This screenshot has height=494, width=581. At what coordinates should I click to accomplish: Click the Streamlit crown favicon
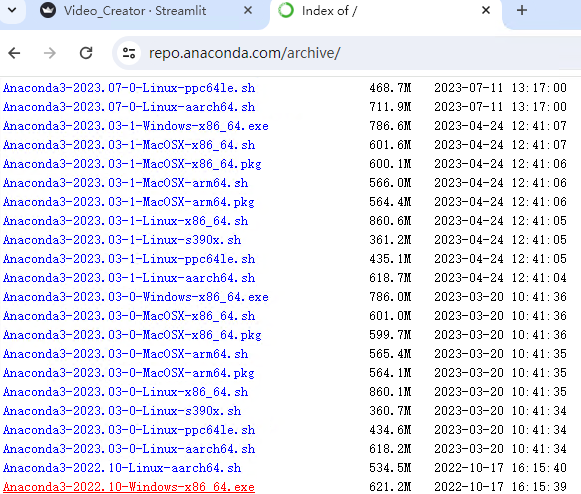click(48, 10)
